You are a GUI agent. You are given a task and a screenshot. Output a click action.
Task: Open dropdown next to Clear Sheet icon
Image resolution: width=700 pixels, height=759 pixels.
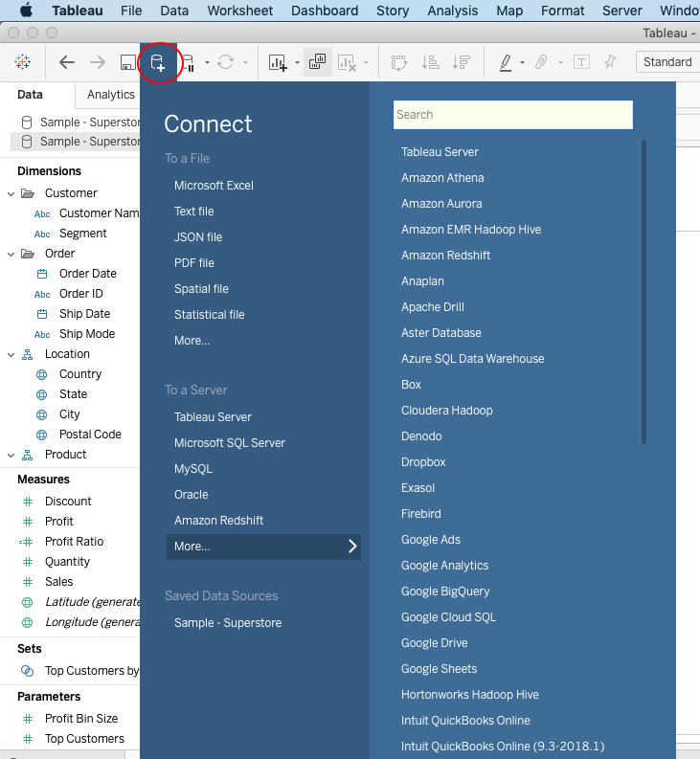[x=366, y=62]
